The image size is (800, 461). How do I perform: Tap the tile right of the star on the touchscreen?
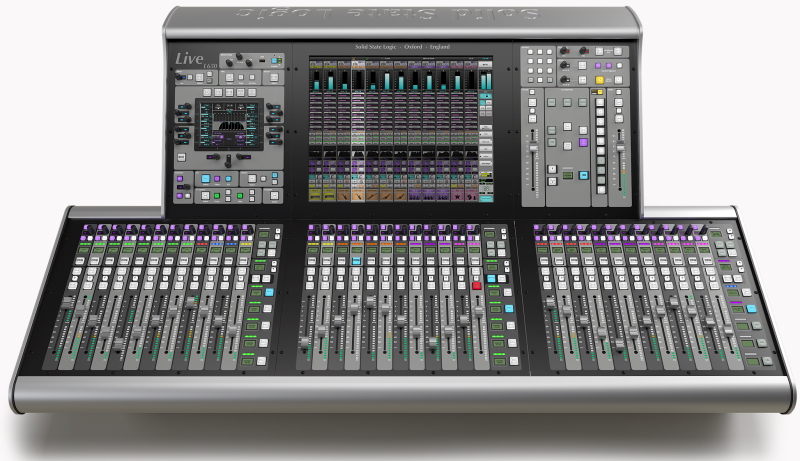[x=471, y=196]
